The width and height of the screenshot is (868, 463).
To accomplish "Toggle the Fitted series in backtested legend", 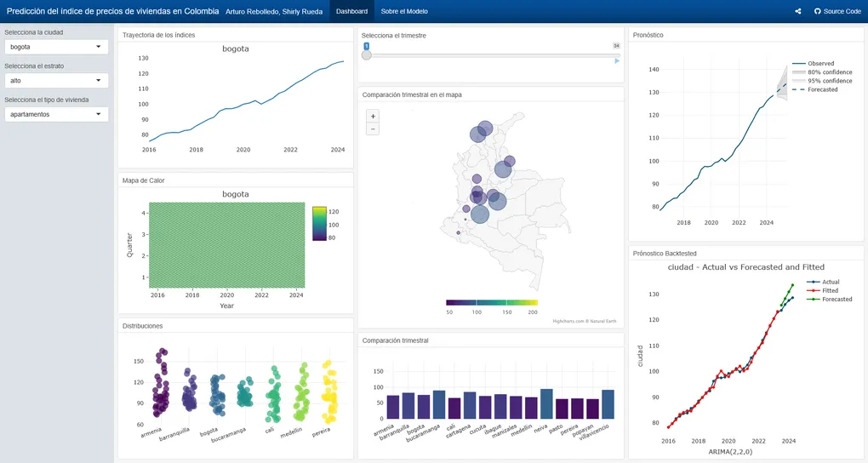I will pyautogui.click(x=829, y=290).
